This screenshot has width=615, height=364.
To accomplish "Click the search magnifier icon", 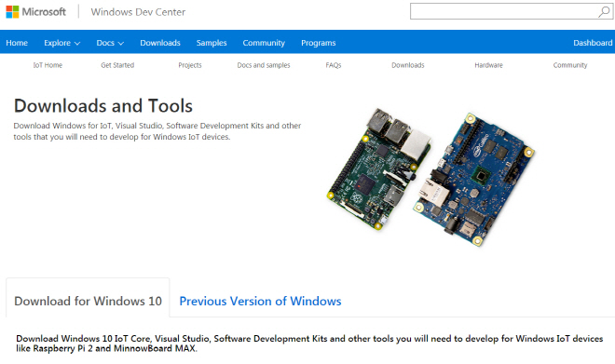I will [604, 12].
